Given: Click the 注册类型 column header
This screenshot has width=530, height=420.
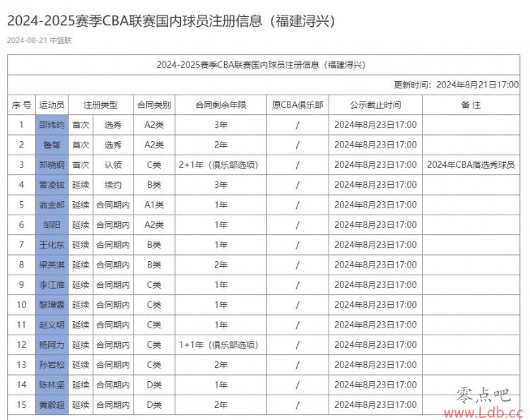Looking at the screenshot, I should click(101, 105).
